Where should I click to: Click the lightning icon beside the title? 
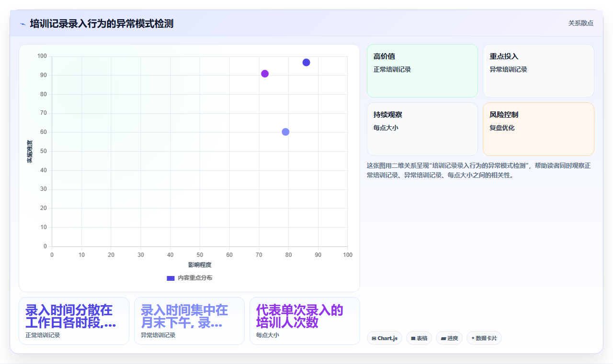(x=23, y=24)
